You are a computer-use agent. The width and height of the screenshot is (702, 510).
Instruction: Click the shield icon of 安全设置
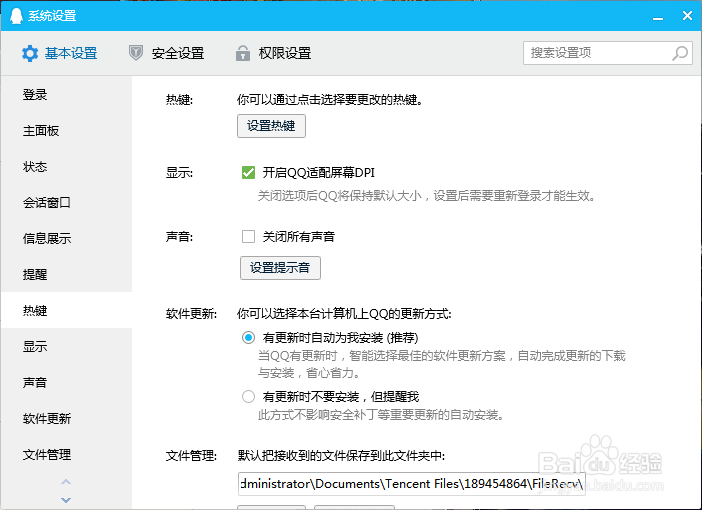pyautogui.click(x=136, y=53)
